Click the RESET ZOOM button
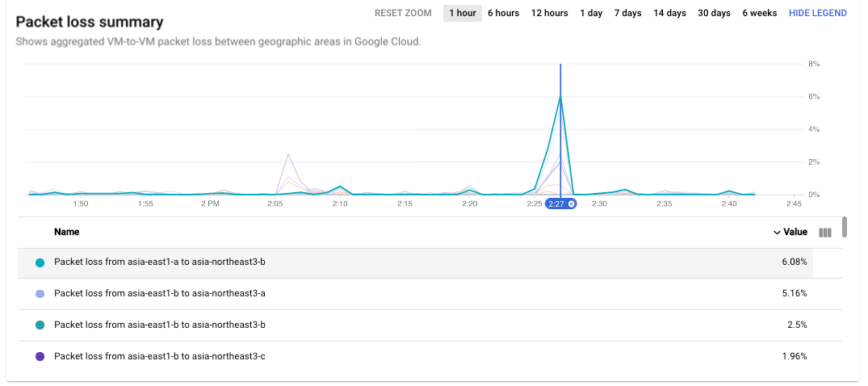The image size is (868, 386). pos(403,13)
